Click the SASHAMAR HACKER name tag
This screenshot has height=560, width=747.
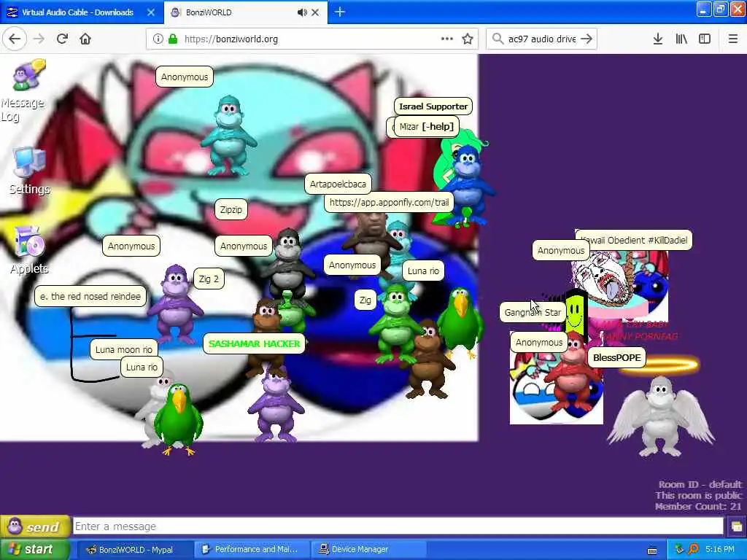(x=255, y=344)
